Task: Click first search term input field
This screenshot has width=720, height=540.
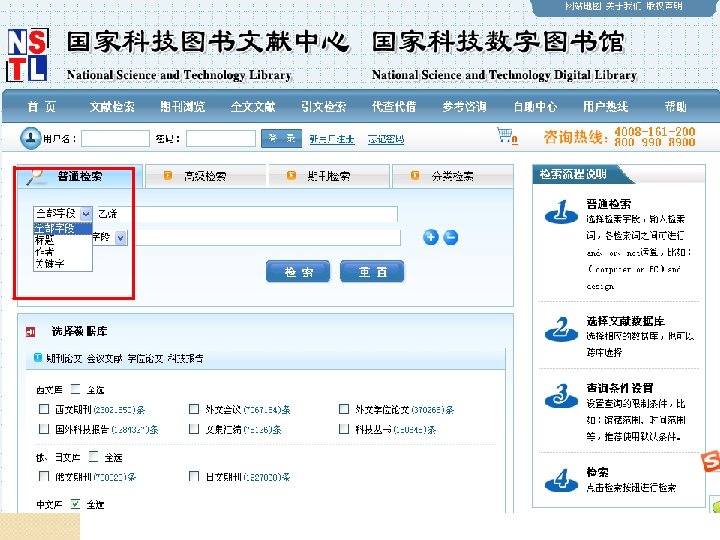Action: click(247, 214)
